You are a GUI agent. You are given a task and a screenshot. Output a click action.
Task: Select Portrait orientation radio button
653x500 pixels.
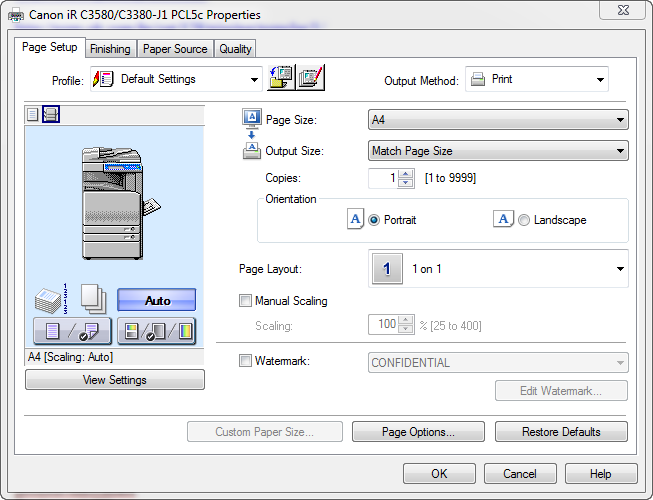pos(374,220)
